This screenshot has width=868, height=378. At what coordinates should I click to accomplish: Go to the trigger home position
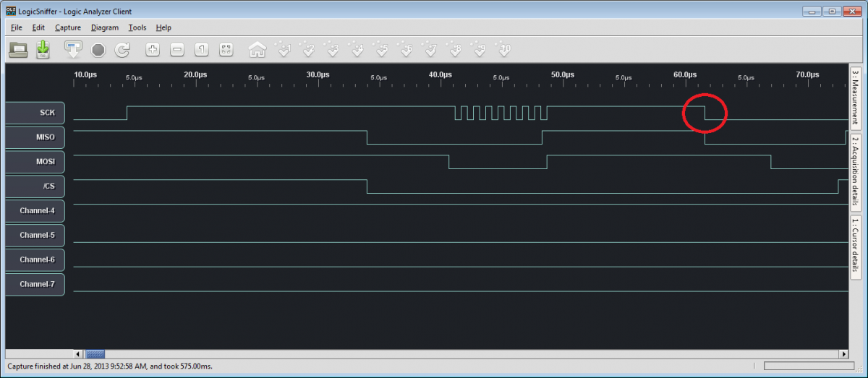click(x=258, y=50)
